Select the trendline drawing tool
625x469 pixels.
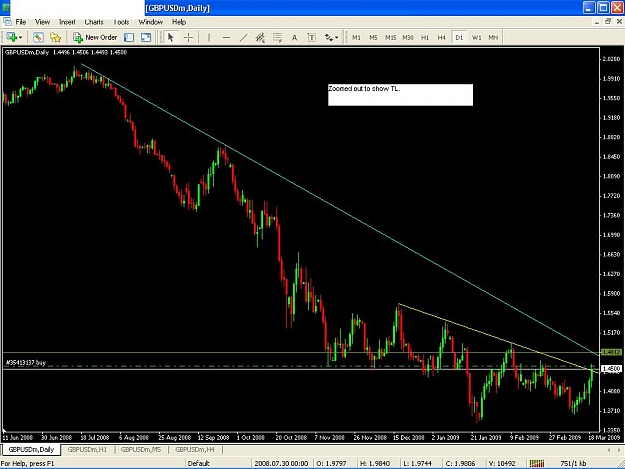pyautogui.click(x=243, y=37)
